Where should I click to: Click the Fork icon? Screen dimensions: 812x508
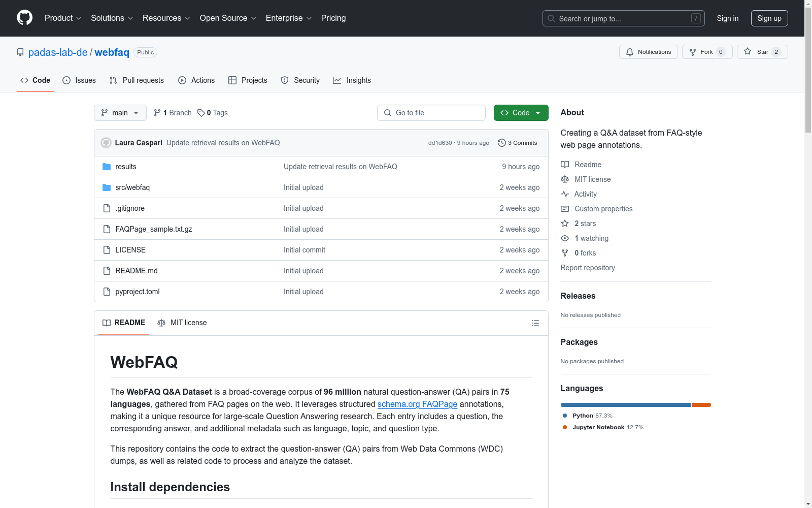693,52
